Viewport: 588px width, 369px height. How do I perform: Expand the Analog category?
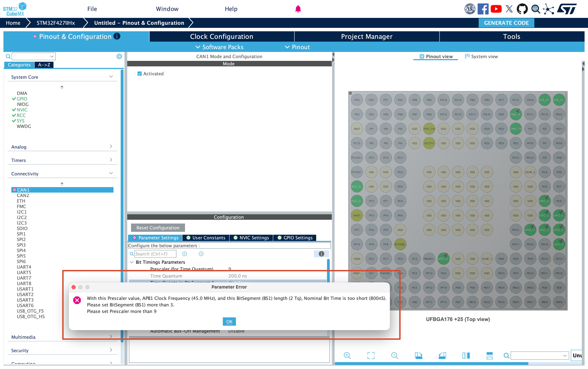(x=111, y=146)
